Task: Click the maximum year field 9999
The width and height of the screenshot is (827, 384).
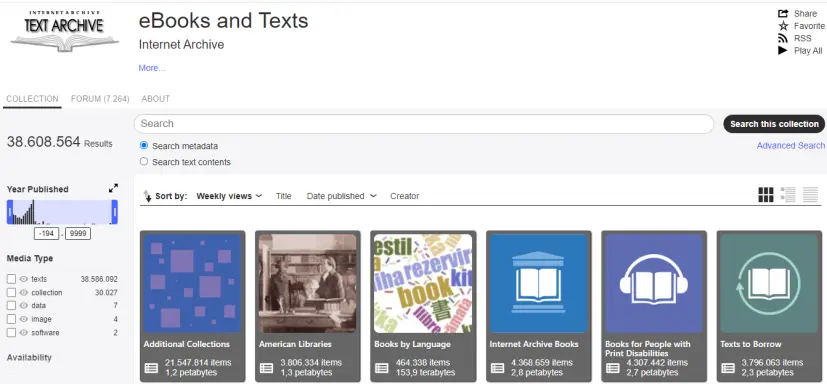Action: (78, 234)
